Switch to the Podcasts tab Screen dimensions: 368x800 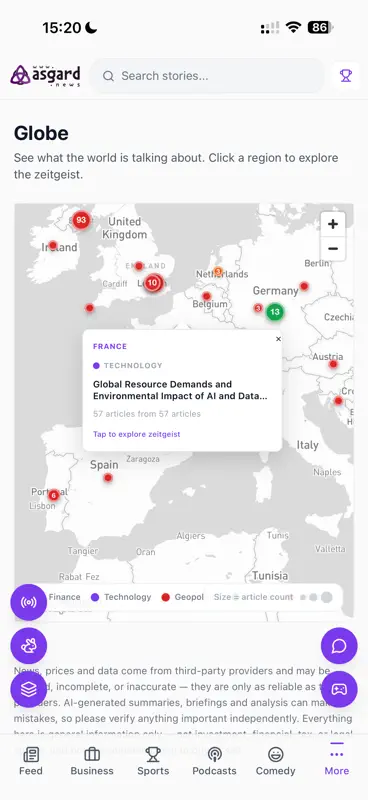pyautogui.click(x=214, y=761)
